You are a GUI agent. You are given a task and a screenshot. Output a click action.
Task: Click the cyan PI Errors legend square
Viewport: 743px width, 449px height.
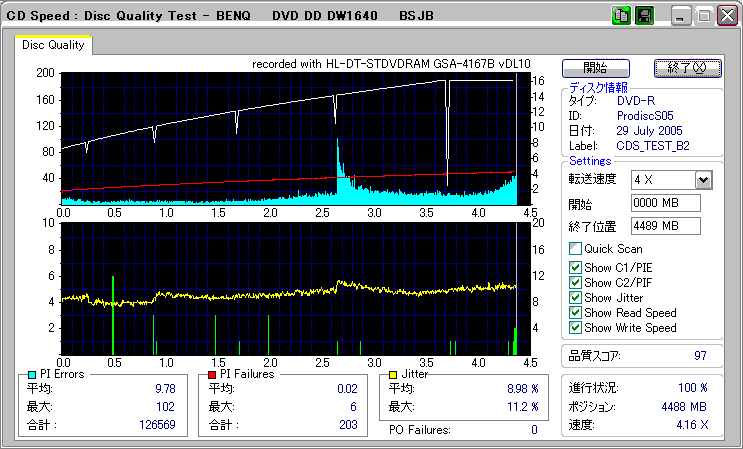pyautogui.click(x=32, y=374)
